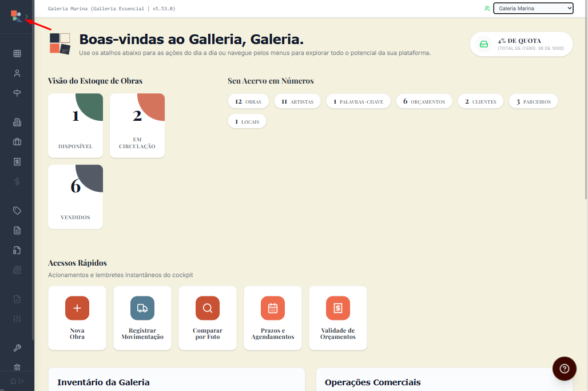The height and width of the screenshot is (391, 588).
Task: Click the dimmed file-check icon in sidebar
Action: pyautogui.click(x=17, y=299)
